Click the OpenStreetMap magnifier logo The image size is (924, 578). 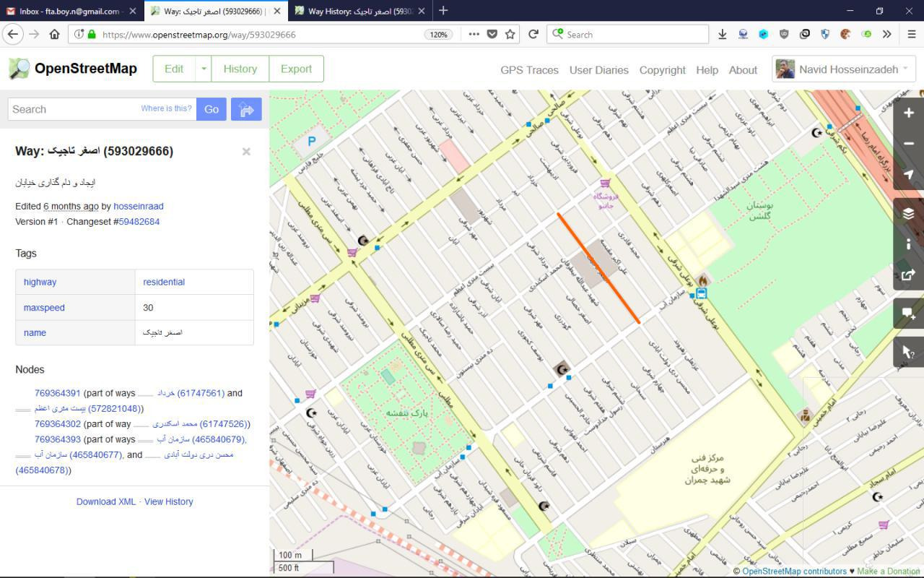pyautogui.click(x=19, y=69)
